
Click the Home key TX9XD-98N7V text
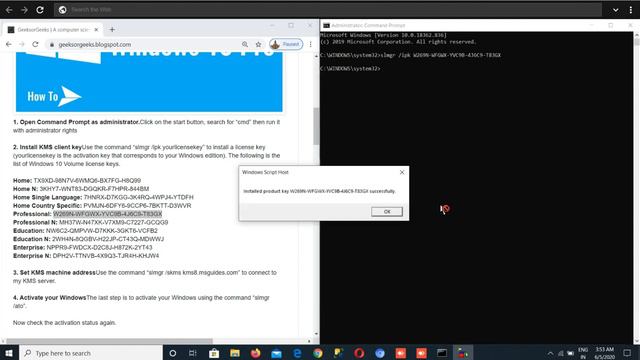click(x=87, y=180)
